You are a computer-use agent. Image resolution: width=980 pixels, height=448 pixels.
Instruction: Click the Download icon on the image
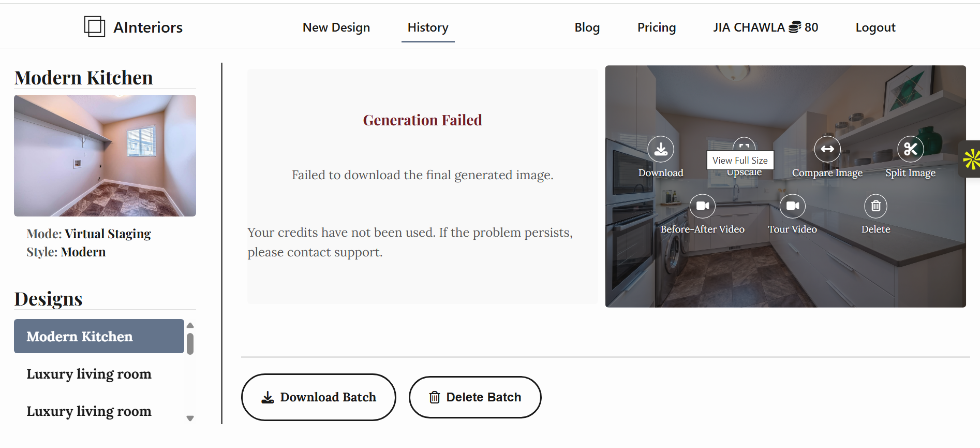tap(661, 149)
